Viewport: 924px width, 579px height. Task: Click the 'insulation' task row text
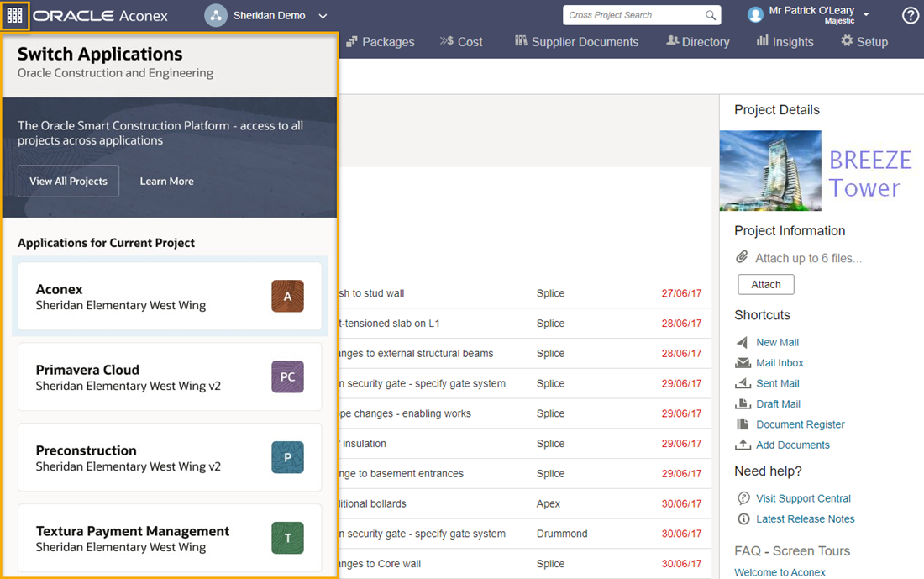(365, 444)
